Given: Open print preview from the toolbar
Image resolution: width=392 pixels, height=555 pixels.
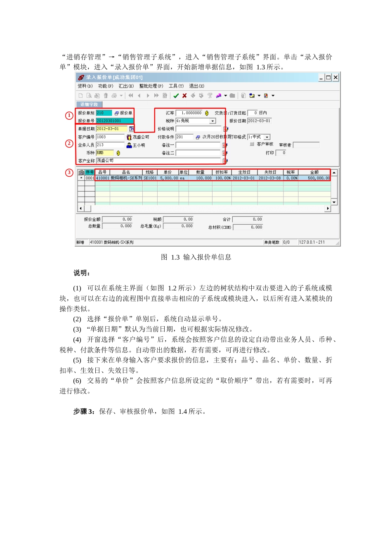Looking at the screenshot, I should (89, 95).
